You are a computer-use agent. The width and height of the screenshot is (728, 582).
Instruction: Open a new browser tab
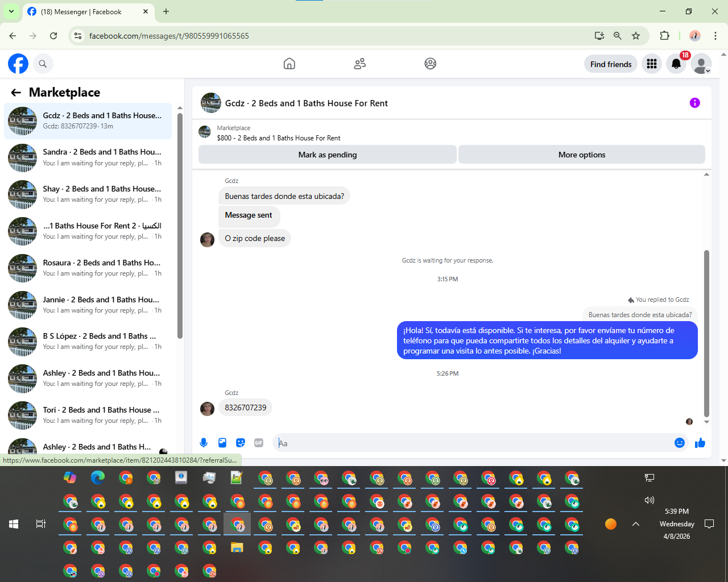coord(166,11)
